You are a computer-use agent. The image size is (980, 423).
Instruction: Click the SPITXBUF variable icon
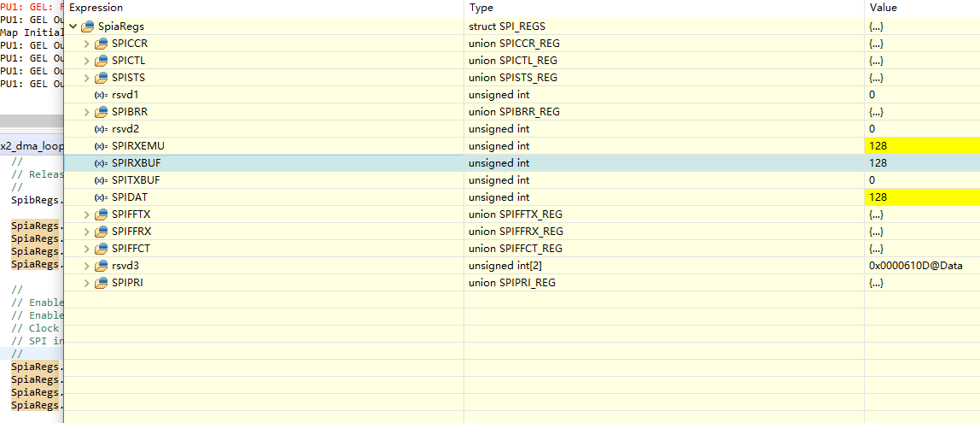[101, 180]
